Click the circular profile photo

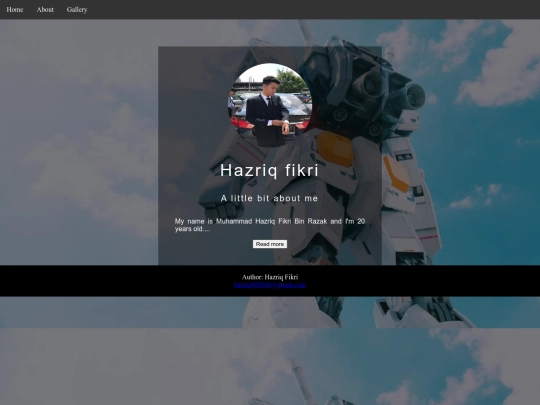(270, 105)
